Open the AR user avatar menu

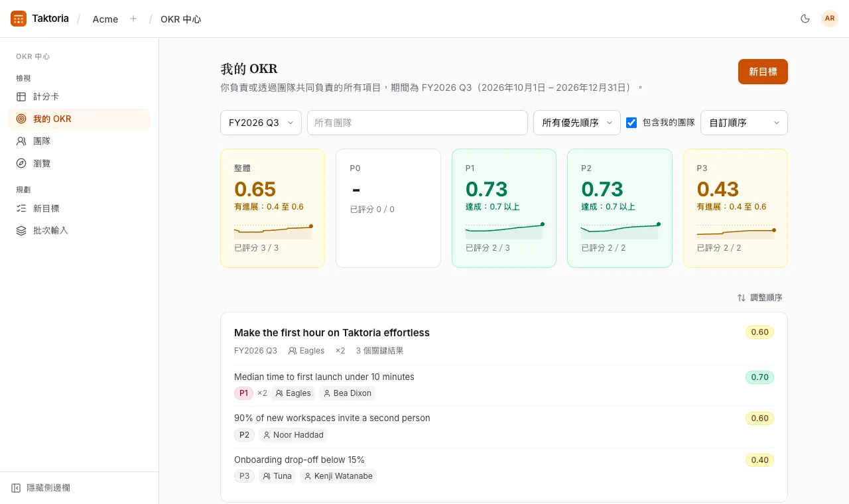click(x=830, y=19)
